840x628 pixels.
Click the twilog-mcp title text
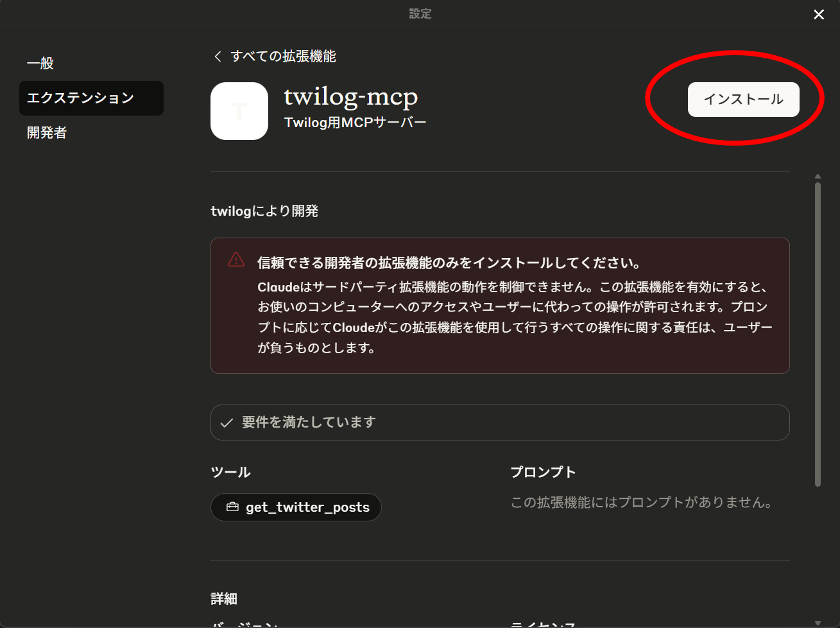[351, 98]
